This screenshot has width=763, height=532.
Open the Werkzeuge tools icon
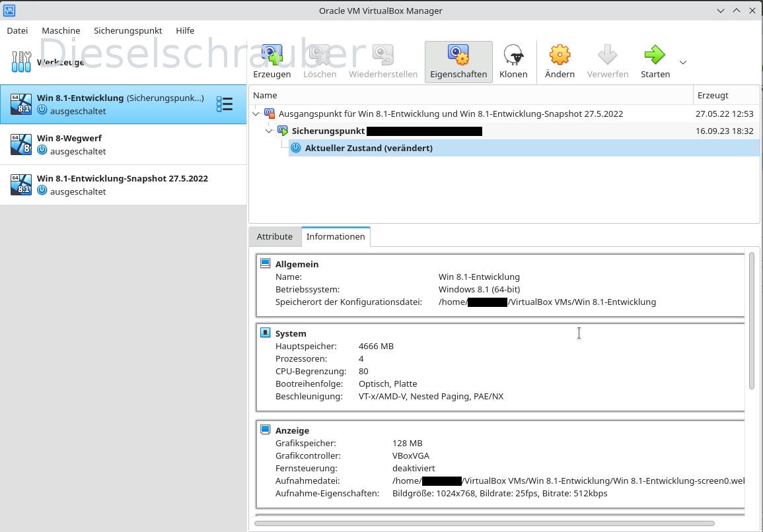[x=21, y=62]
